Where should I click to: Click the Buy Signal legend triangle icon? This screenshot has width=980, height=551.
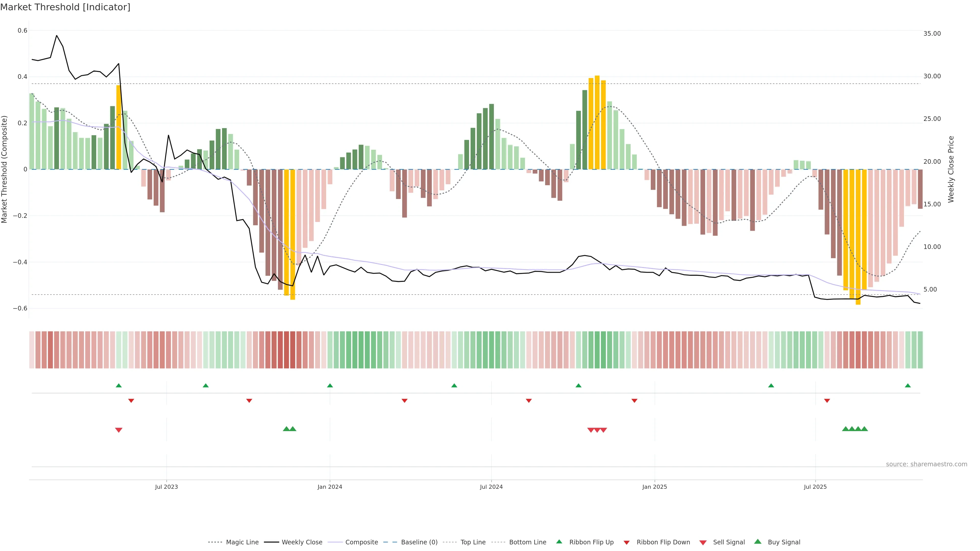757,542
